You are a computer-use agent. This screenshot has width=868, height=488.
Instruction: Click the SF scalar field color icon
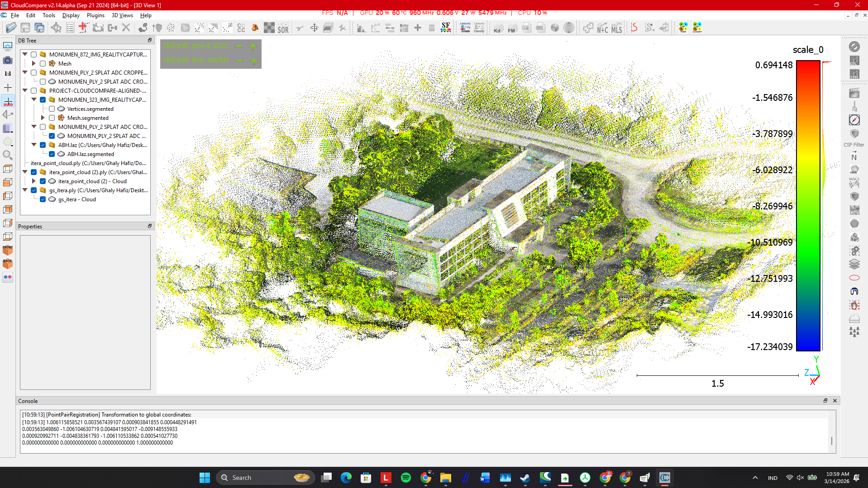point(446,28)
